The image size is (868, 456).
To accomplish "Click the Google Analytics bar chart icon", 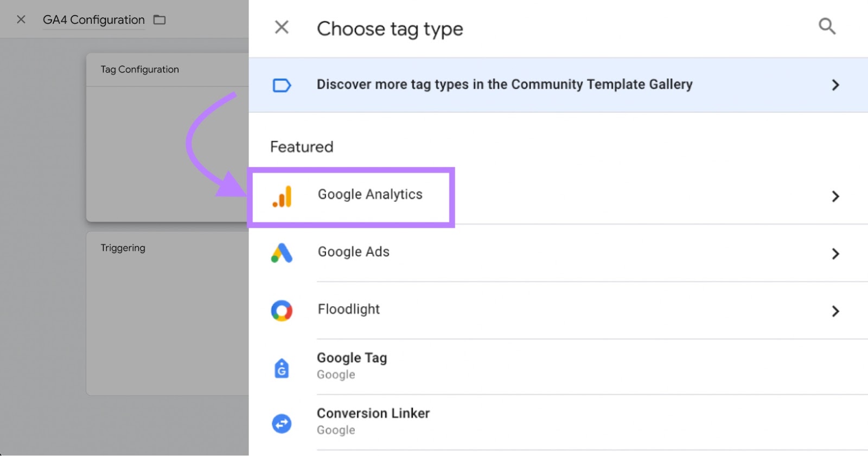I will point(282,196).
